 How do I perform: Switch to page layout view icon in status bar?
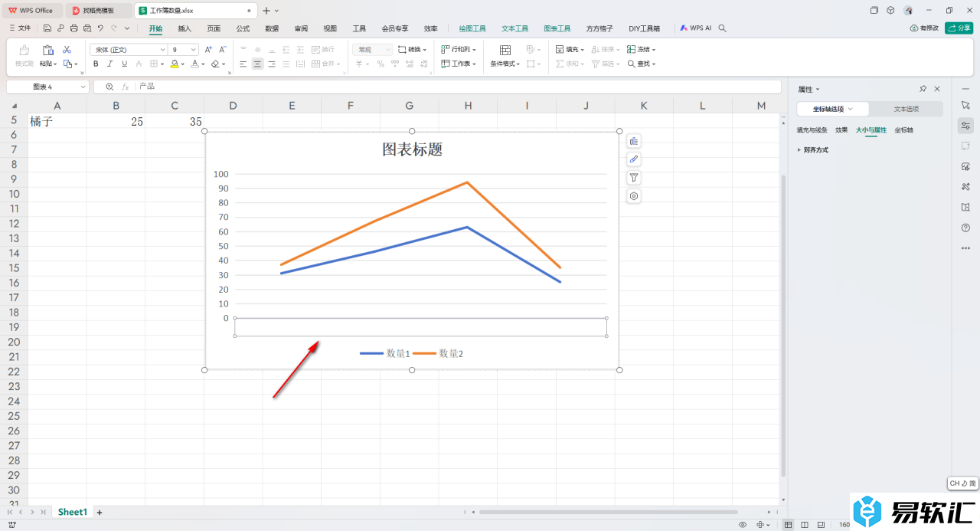[x=804, y=525]
